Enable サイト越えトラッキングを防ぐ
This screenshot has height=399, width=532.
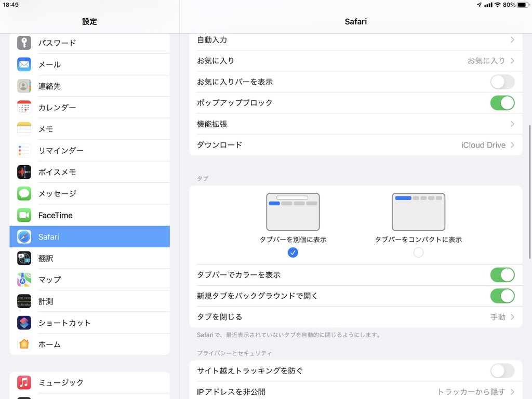(x=502, y=370)
